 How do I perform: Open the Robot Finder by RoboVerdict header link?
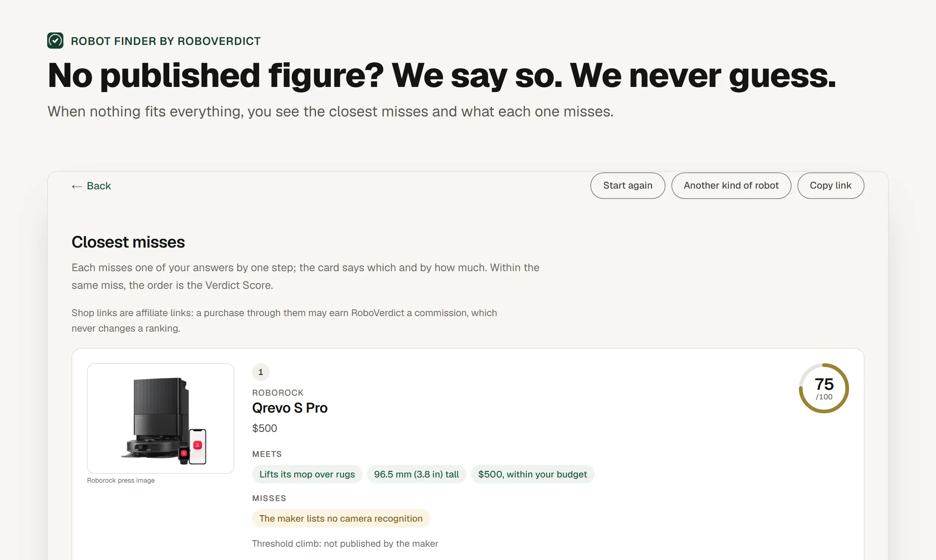click(166, 41)
